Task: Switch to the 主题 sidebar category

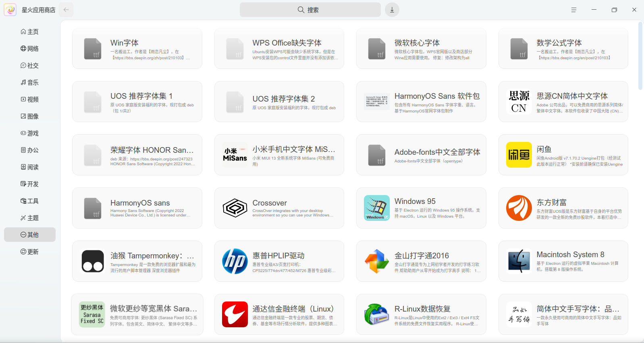Action: pos(30,218)
